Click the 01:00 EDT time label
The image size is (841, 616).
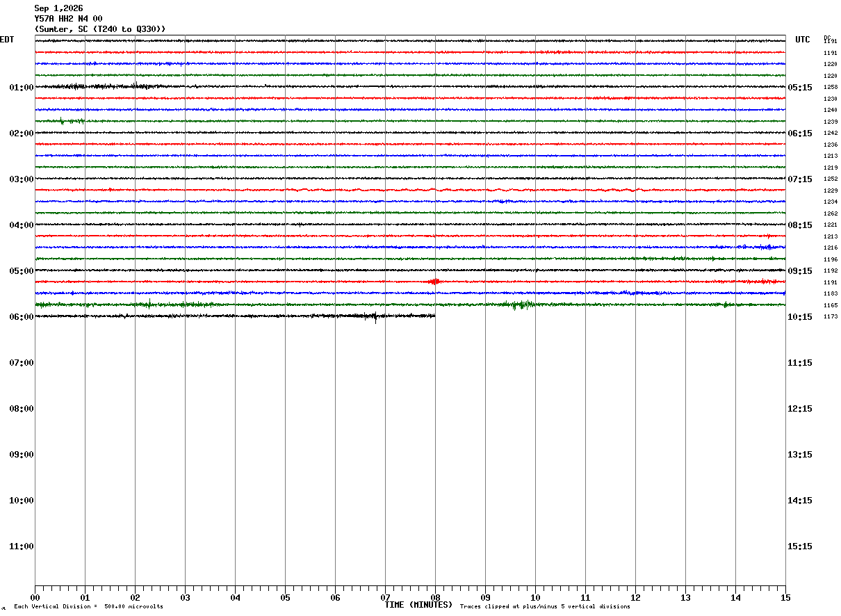(22, 88)
